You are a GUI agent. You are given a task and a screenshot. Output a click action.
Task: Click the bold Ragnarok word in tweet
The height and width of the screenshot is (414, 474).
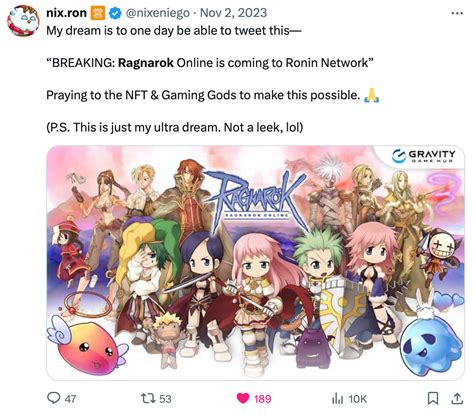pos(146,63)
